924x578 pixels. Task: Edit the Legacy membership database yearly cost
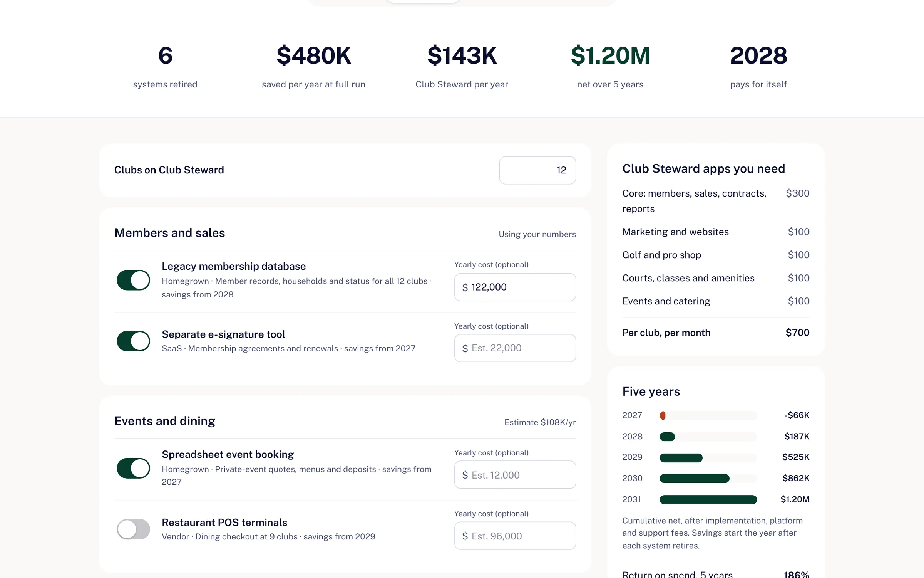click(x=515, y=287)
